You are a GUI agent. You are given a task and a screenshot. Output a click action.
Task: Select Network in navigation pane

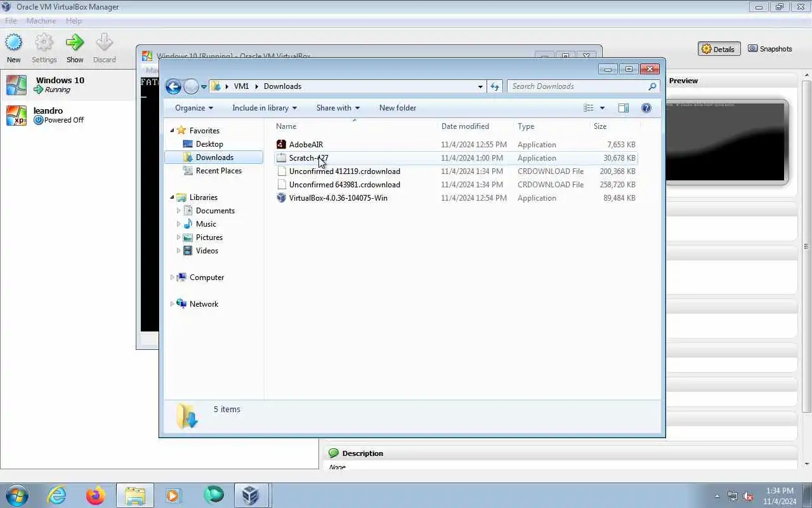tap(204, 304)
